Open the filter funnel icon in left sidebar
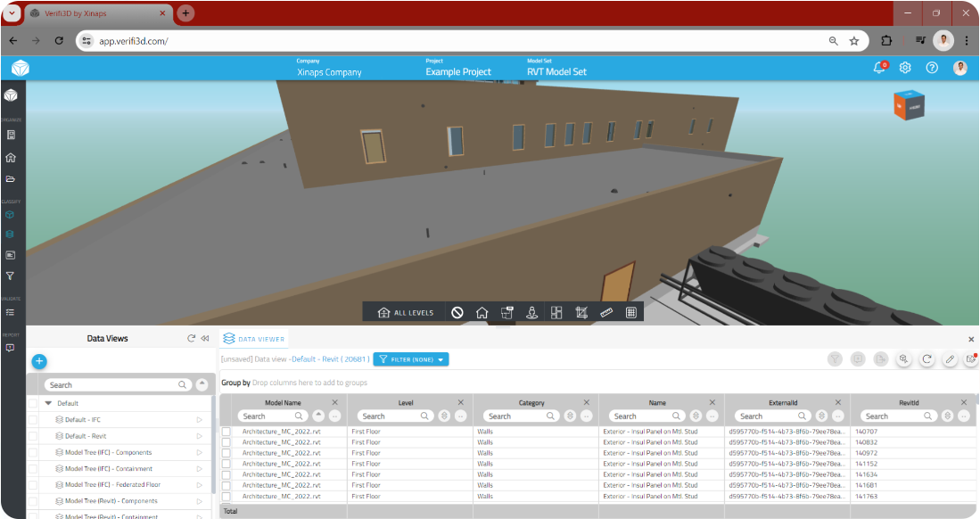This screenshot has height=519, width=980. (x=10, y=276)
